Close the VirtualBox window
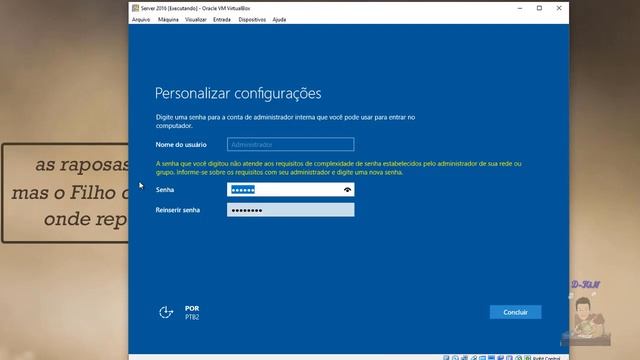 pos(559,8)
